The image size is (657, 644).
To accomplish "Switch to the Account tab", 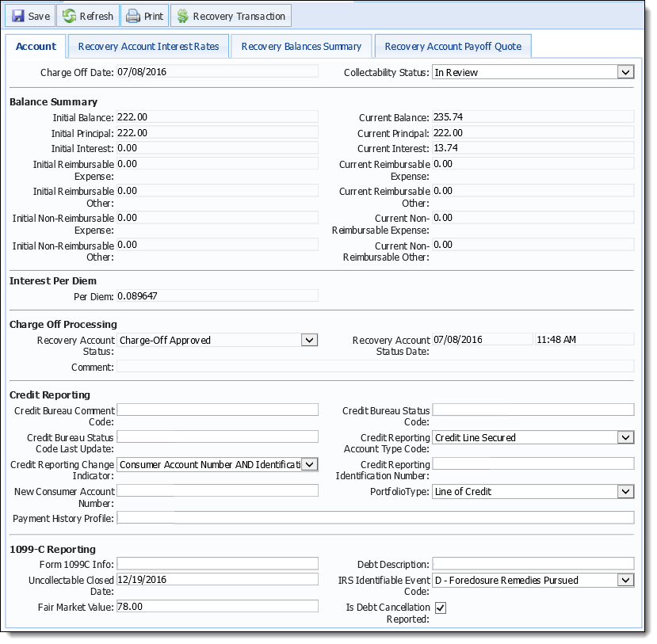I will tap(36, 46).
